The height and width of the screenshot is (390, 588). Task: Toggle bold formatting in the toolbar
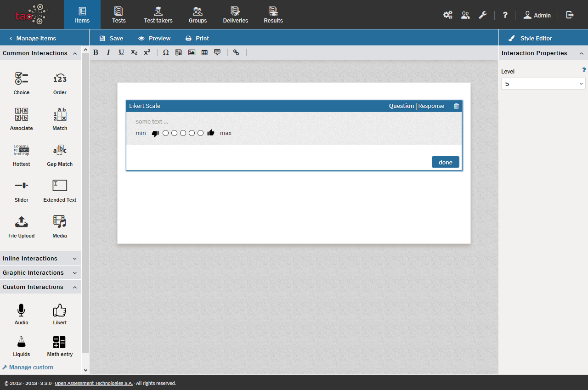pyautogui.click(x=96, y=52)
